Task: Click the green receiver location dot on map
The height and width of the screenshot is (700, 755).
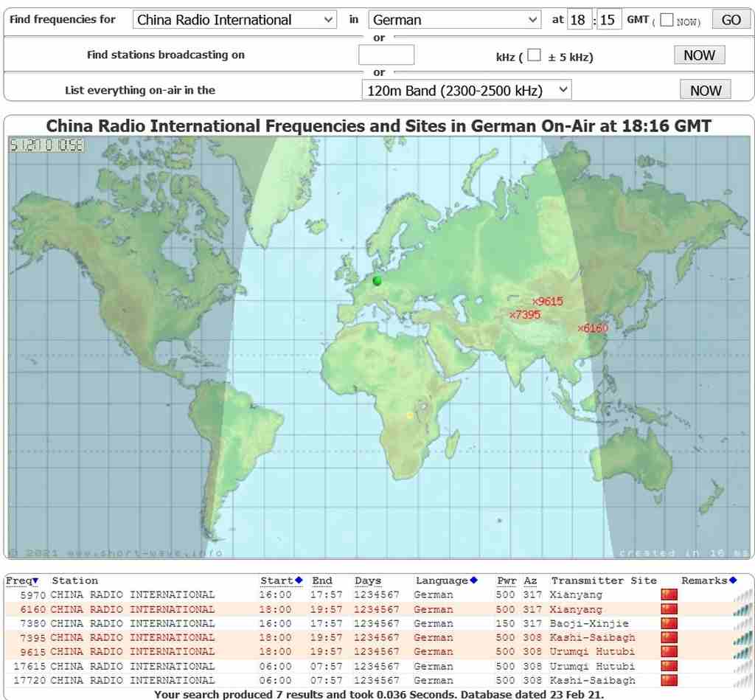Action: 377,280
